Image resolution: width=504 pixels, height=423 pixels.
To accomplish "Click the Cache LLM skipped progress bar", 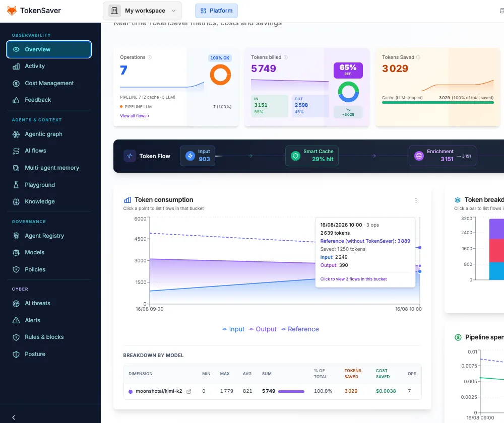I will click(438, 102).
